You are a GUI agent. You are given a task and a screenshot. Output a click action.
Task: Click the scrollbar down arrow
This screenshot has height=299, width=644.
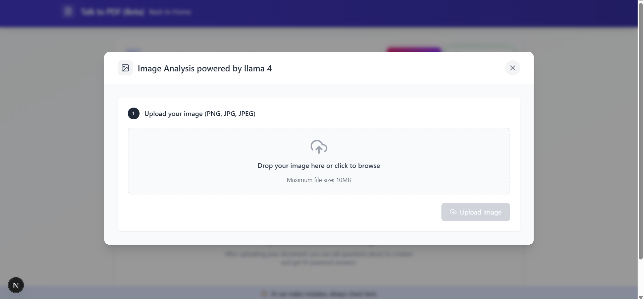pyautogui.click(x=641, y=297)
